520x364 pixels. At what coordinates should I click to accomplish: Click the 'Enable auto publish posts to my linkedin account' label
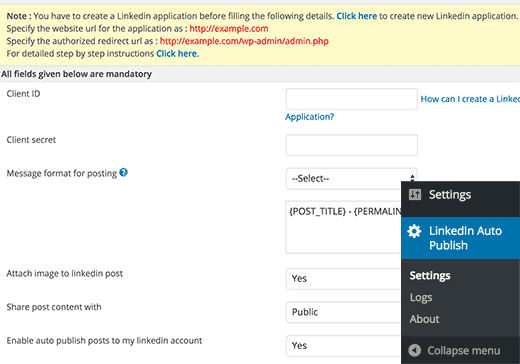coord(104,341)
